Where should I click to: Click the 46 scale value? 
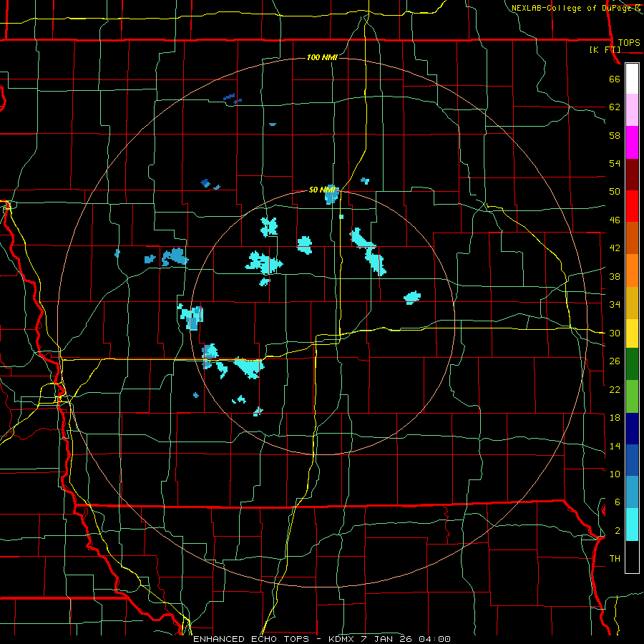[x=615, y=220]
